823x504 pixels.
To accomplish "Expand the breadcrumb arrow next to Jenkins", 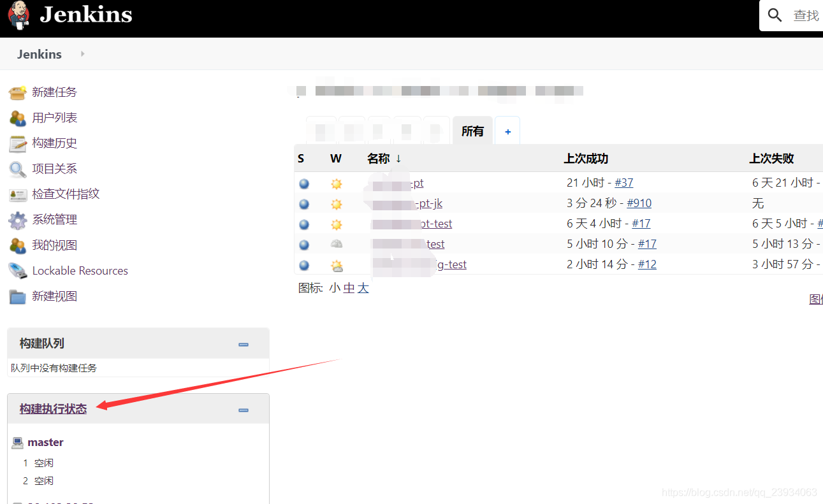I will (83, 54).
